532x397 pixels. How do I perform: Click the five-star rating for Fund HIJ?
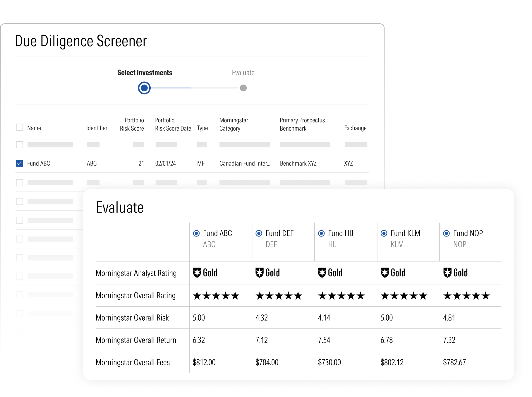click(341, 296)
